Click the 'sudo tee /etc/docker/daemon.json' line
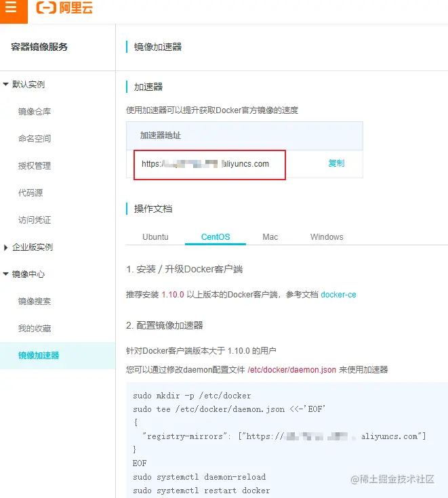The image size is (448, 498). [x=229, y=409]
